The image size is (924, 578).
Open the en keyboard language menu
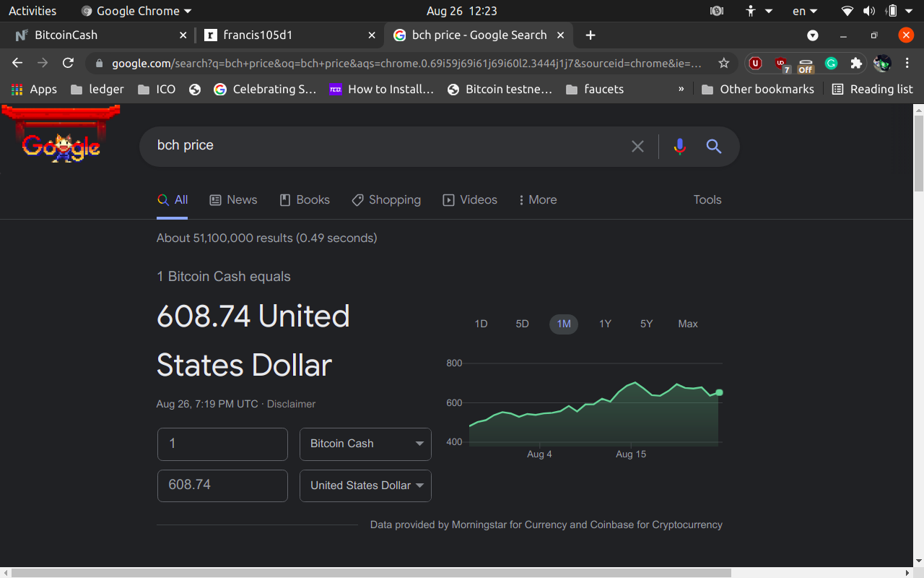coord(805,11)
